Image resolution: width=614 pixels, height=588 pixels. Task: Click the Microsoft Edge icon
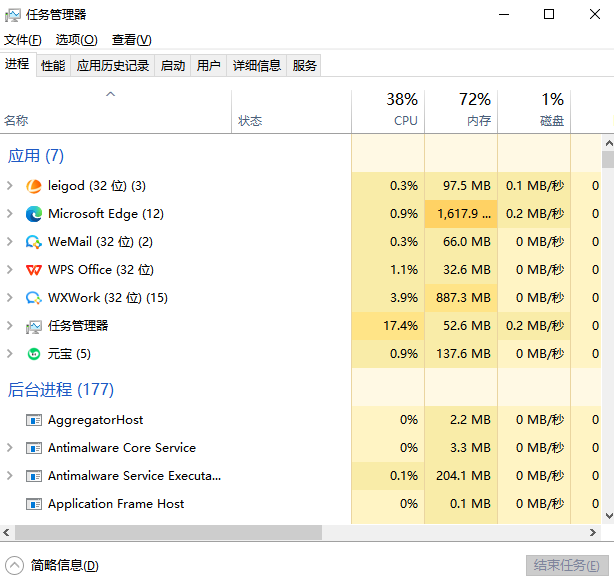(34, 214)
